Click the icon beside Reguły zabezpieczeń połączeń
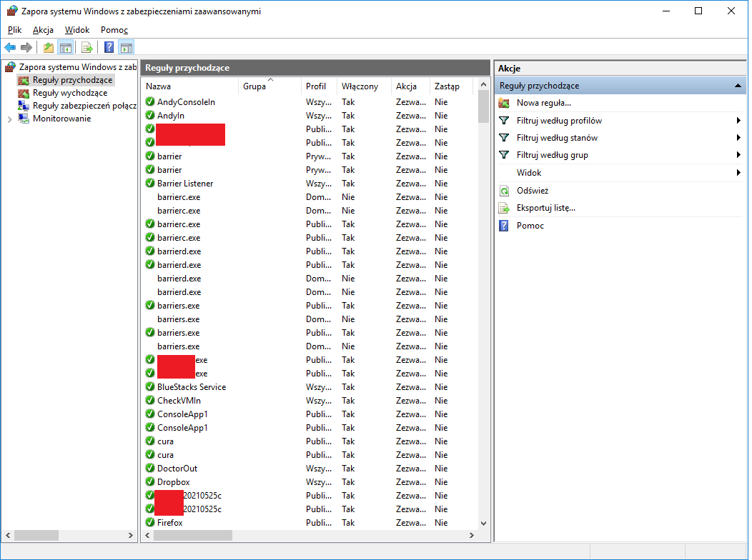This screenshot has width=752, height=560. 24,106
